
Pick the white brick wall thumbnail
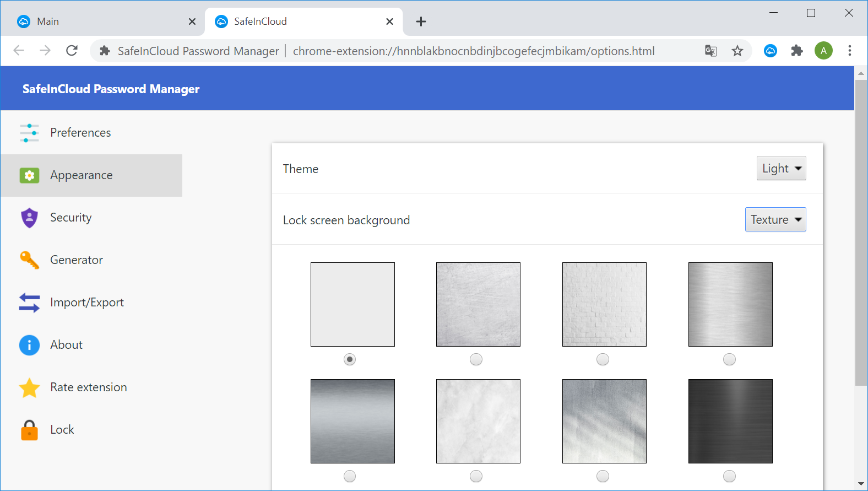coord(604,304)
